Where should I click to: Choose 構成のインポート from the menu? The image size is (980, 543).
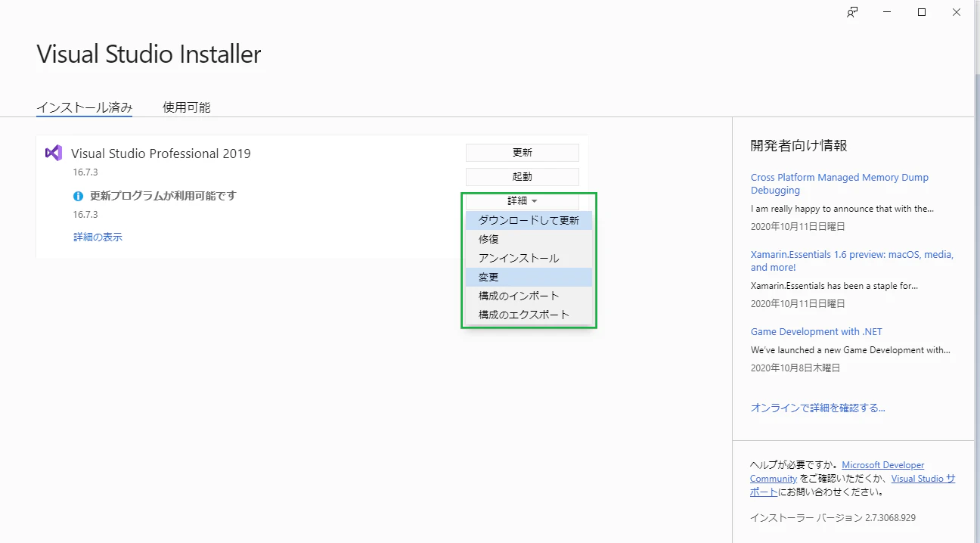point(529,296)
